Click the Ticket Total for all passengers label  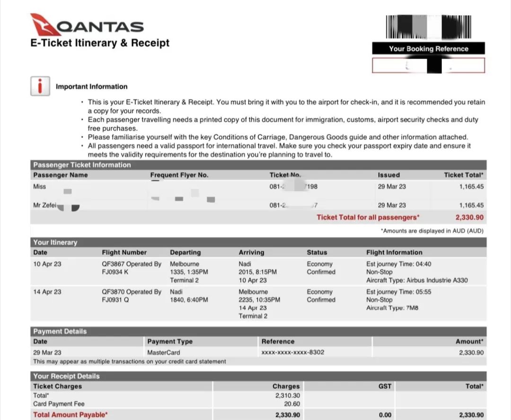(x=368, y=218)
